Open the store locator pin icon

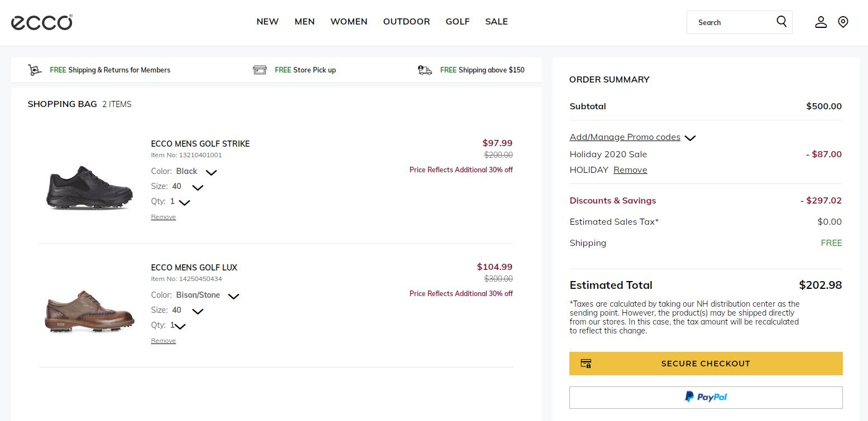843,22
